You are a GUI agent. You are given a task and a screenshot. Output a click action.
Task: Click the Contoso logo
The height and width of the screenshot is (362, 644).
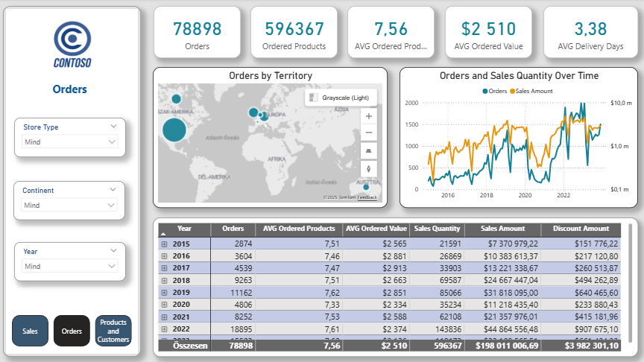point(72,45)
